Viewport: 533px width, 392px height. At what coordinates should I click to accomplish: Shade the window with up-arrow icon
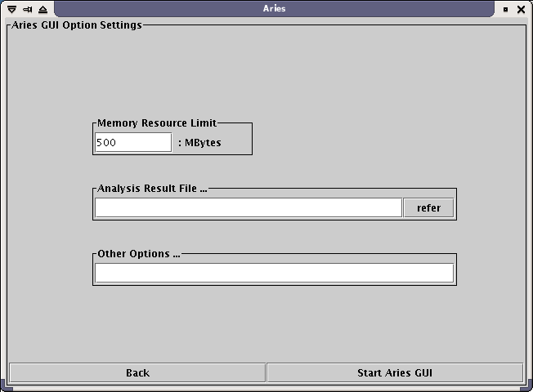click(43, 9)
